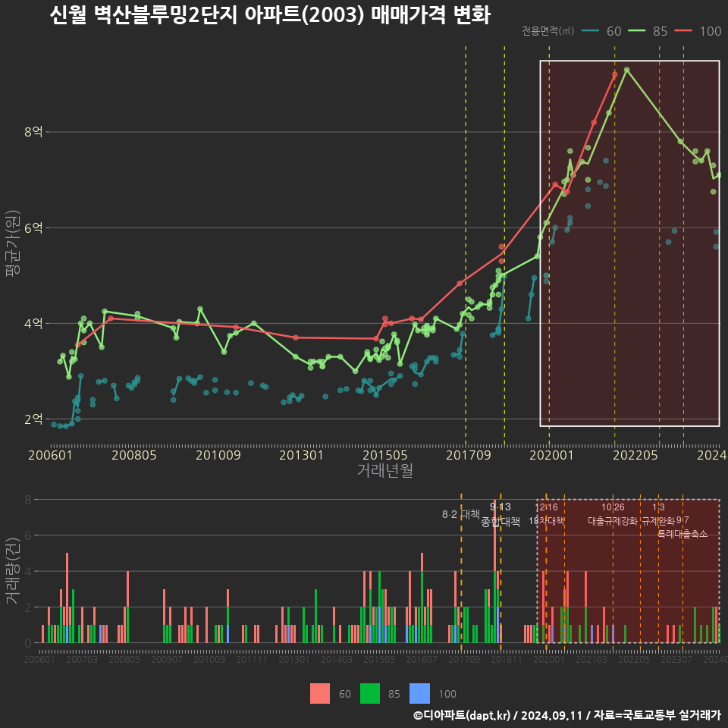Click the '0' label on the volume axis

(x=28, y=643)
